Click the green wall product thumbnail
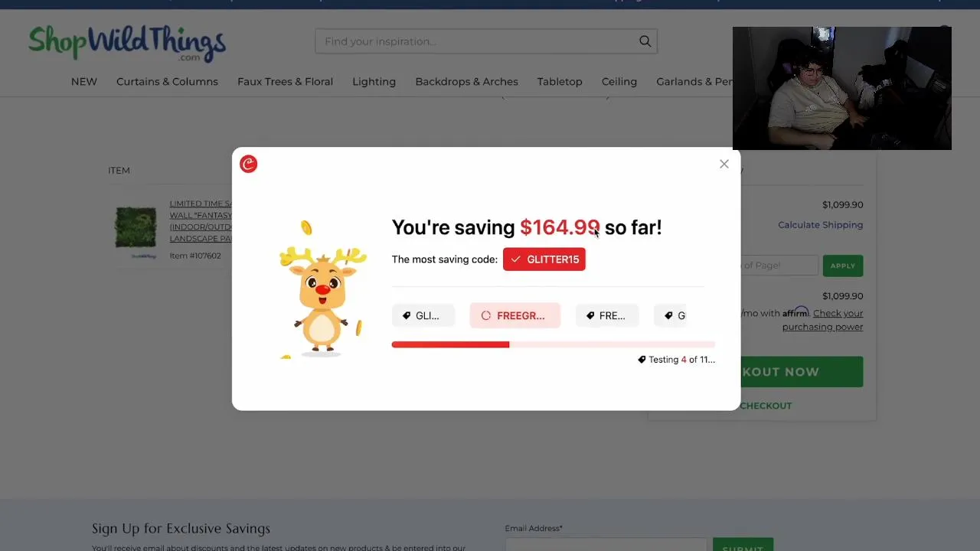The width and height of the screenshot is (980, 551). coord(136,227)
